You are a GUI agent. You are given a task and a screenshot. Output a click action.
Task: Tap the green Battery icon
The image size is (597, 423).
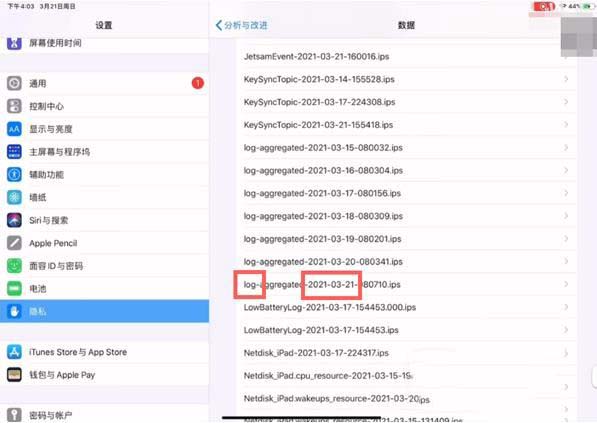coord(14,289)
